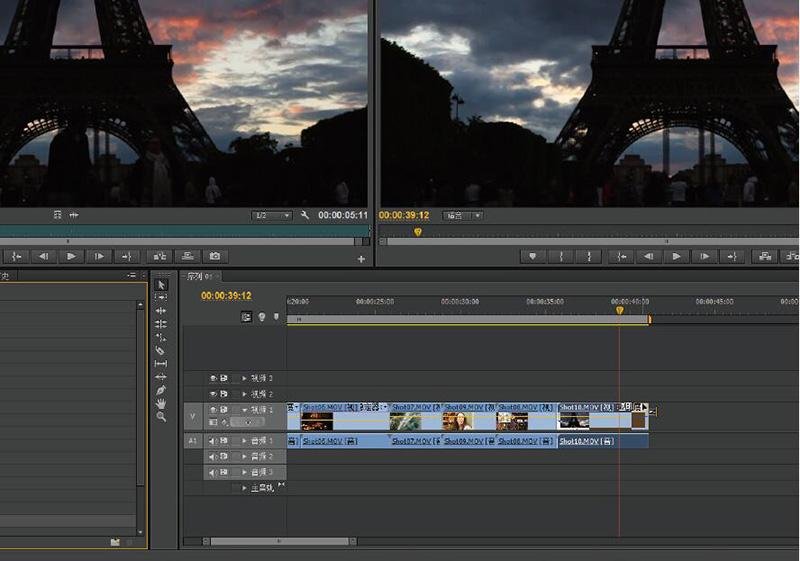Select the Pen tool
The height and width of the screenshot is (561, 800).
pos(161,390)
